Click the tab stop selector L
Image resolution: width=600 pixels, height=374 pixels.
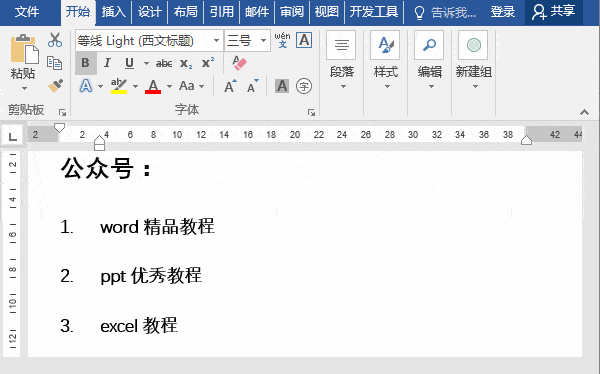pos(13,136)
